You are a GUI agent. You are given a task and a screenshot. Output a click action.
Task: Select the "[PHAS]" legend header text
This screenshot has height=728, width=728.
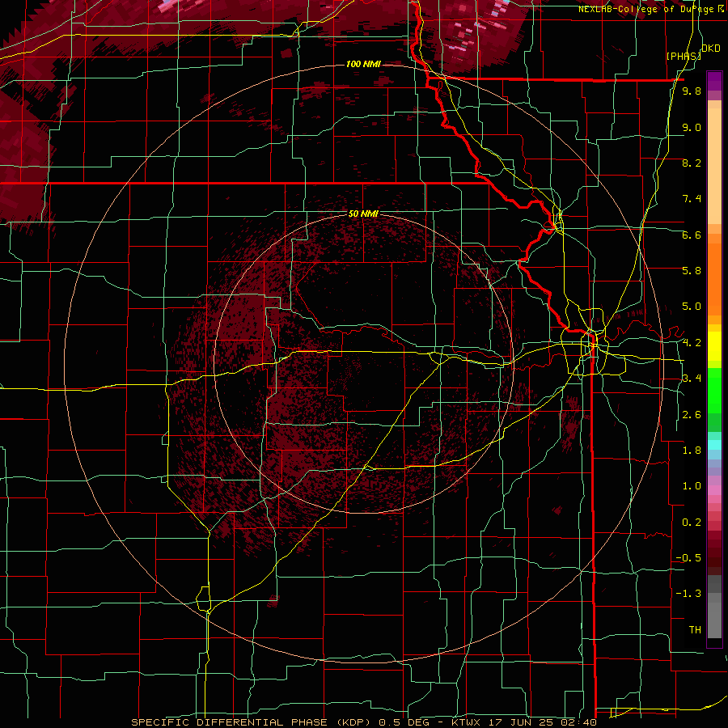pos(684,56)
